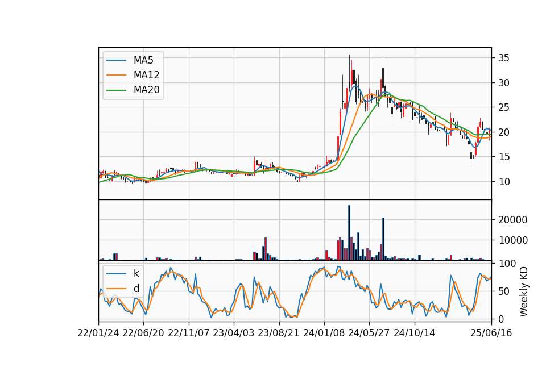Click the price axis value 25
This screenshot has width=546, height=392.
tap(503, 107)
